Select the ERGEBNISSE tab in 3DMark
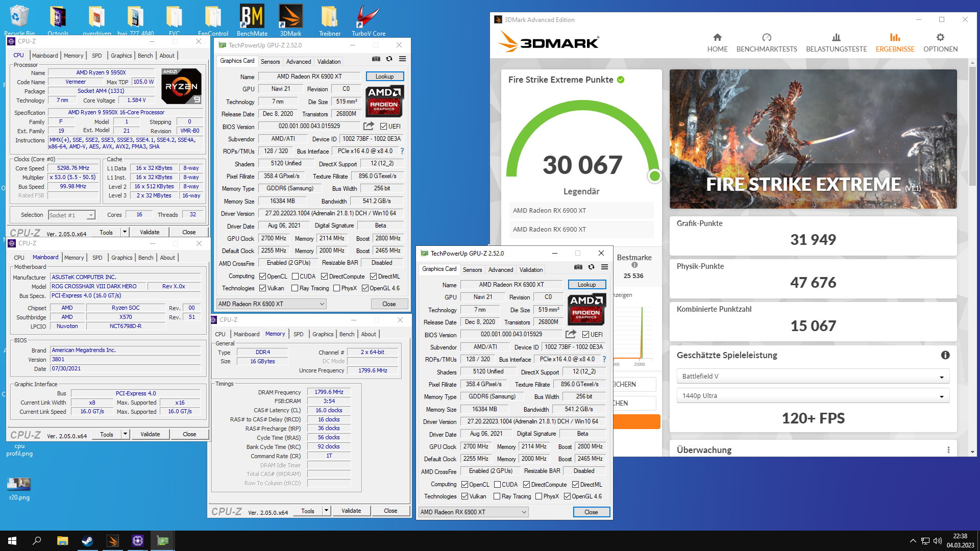This screenshot has width=980, height=551. 895,43
